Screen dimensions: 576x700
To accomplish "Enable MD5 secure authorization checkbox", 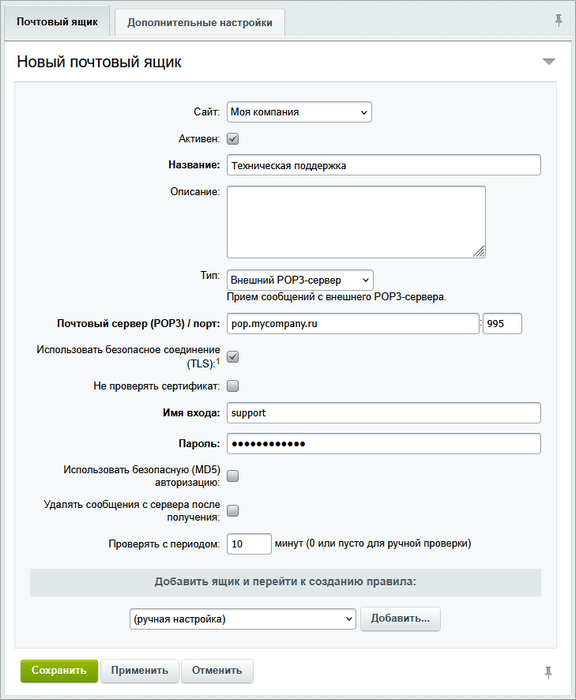I will click(x=233, y=476).
